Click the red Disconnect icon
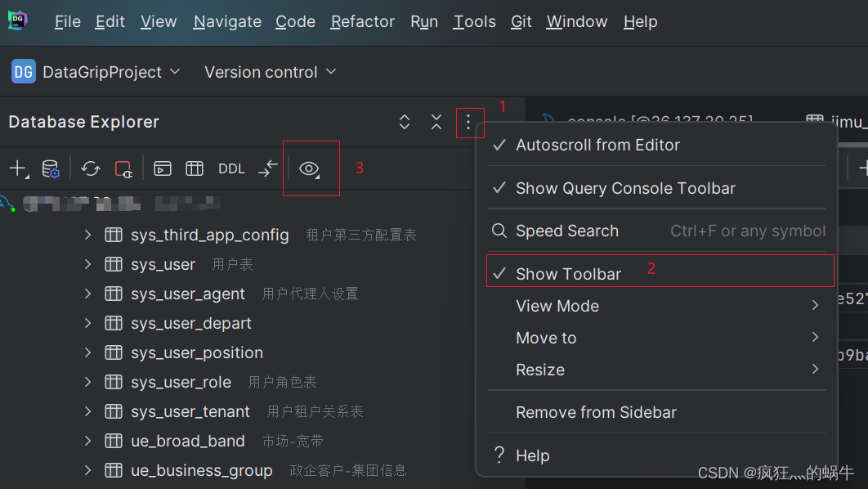Image resolution: width=868 pixels, height=489 pixels. pyautogui.click(x=123, y=168)
